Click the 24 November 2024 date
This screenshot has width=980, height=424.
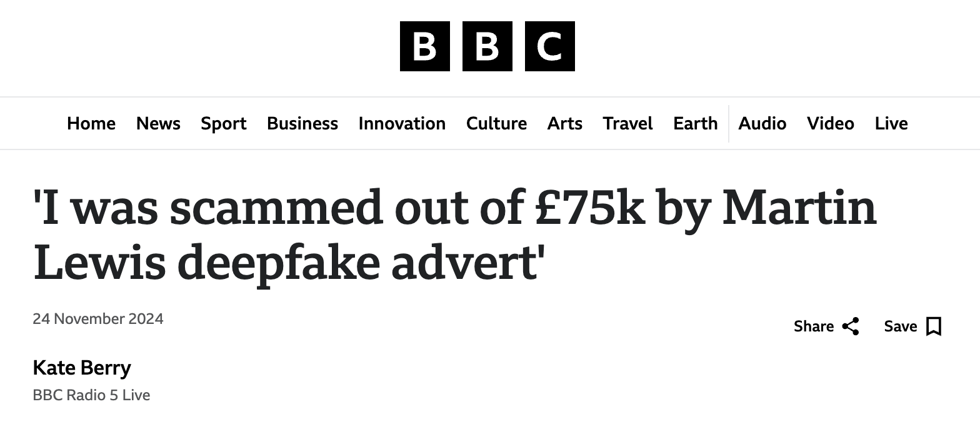pyautogui.click(x=98, y=319)
